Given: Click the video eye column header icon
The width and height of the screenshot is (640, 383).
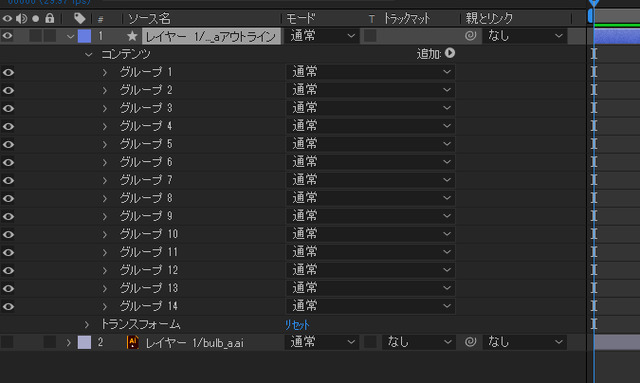Looking at the screenshot, I should click(x=7, y=18).
